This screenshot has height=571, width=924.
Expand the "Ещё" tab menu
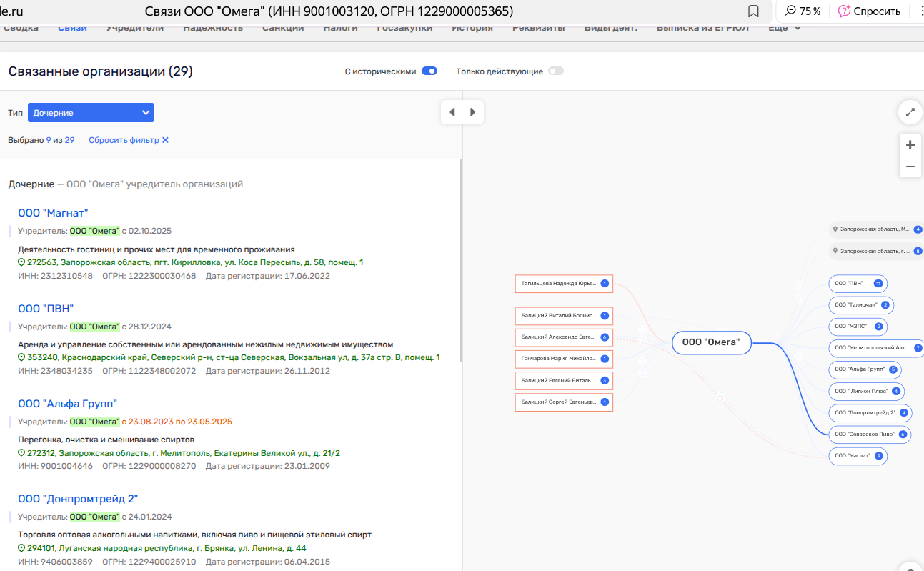(x=784, y=29)
